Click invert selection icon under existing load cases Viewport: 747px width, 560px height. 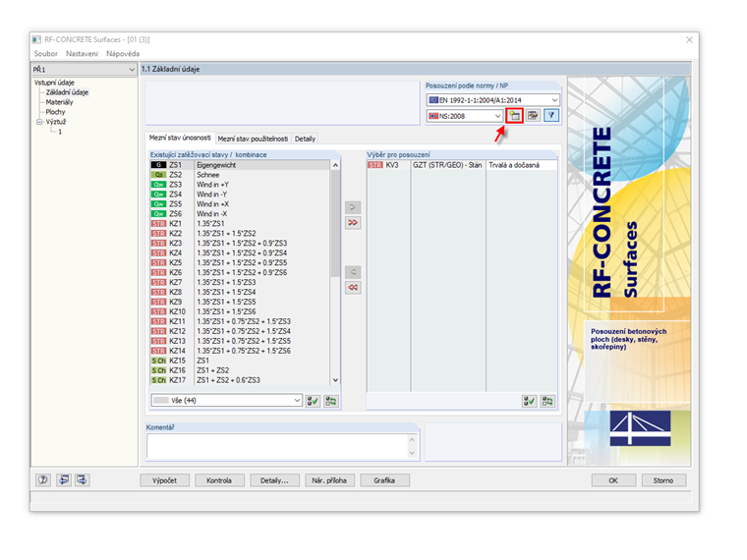coord(330,401)
